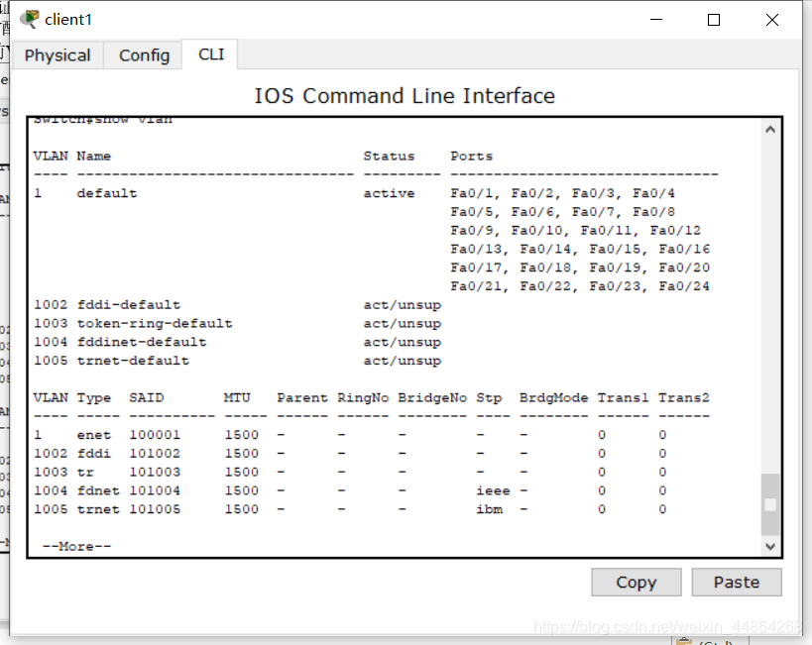Click port entry 'Fa0/1,'
812x645 pixels.
[475, 193]
